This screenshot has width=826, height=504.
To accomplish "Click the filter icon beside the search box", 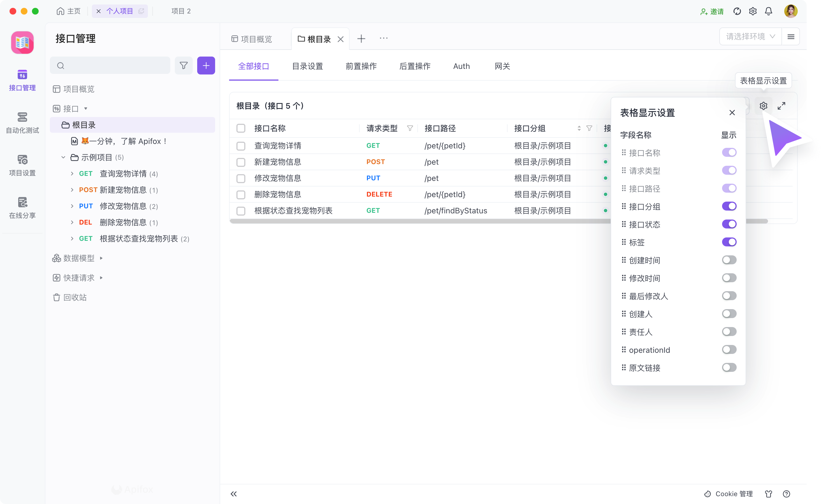I will (x=184, y=65).
